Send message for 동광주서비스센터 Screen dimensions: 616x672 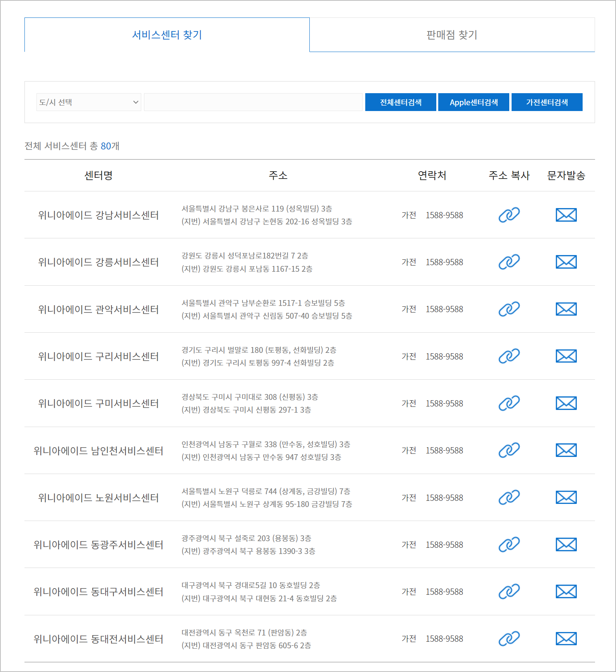point(566,545)
